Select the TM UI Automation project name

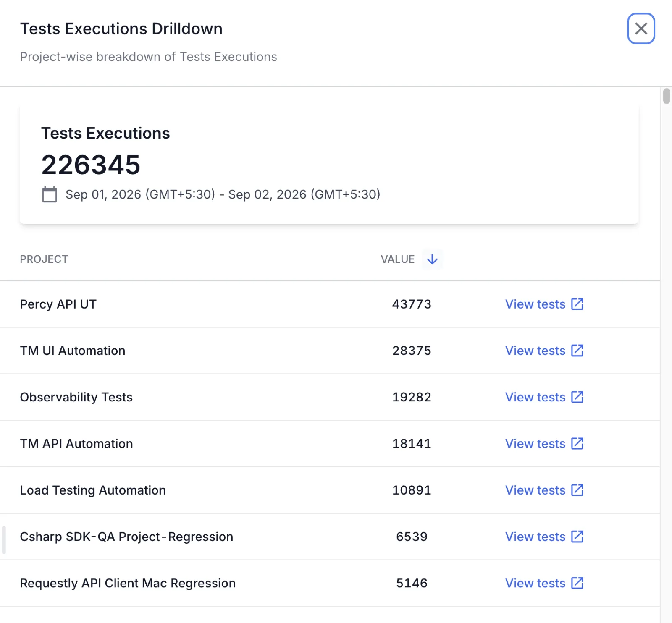73,351
